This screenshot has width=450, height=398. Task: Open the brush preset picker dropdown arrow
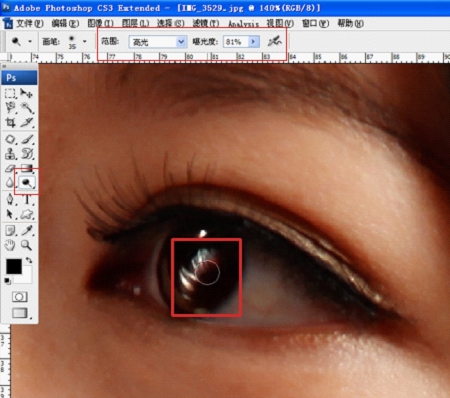coord(85,41)
